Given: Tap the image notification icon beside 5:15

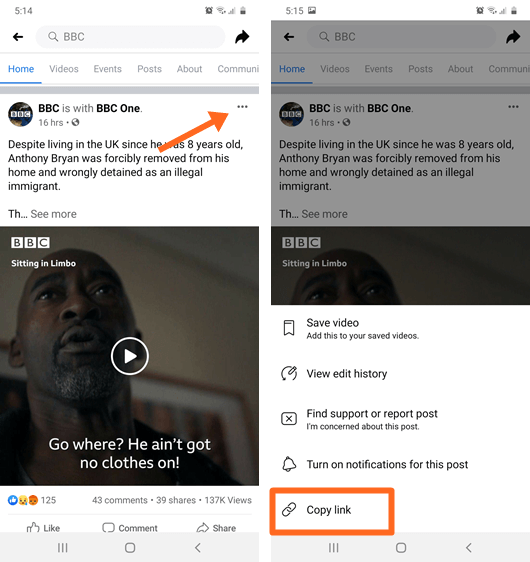Looking at the screenshot, I should [x=312, y=10].
